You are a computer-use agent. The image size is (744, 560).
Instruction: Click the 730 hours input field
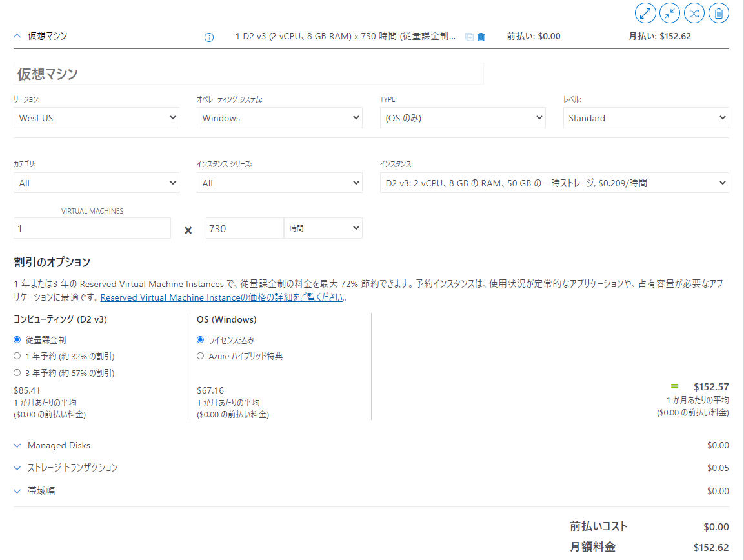click(x=245, y=228)
